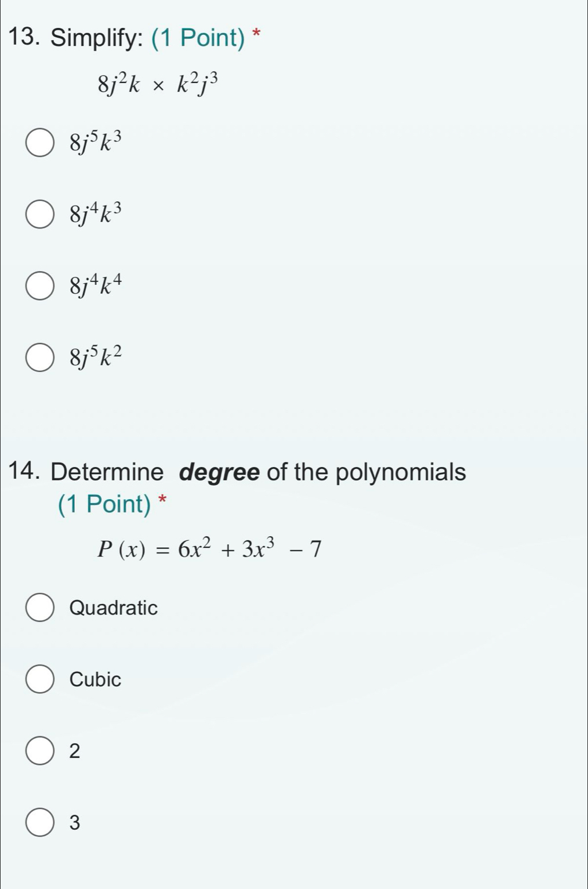Viewport: 588px width, 889px height.
Task: Choose the Cubic radio button
Action: coord(39,680)
